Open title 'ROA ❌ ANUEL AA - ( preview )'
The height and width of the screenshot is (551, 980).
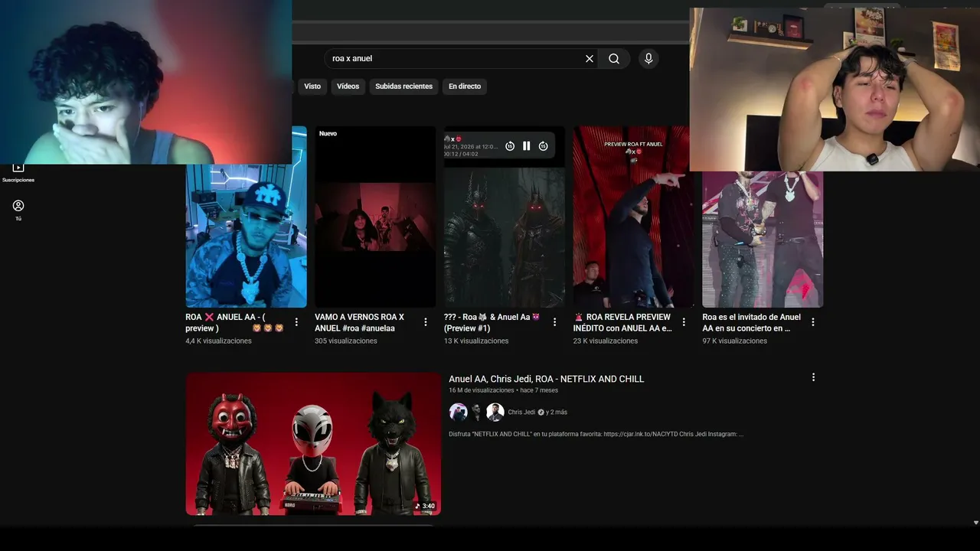[x=234, y=322]
